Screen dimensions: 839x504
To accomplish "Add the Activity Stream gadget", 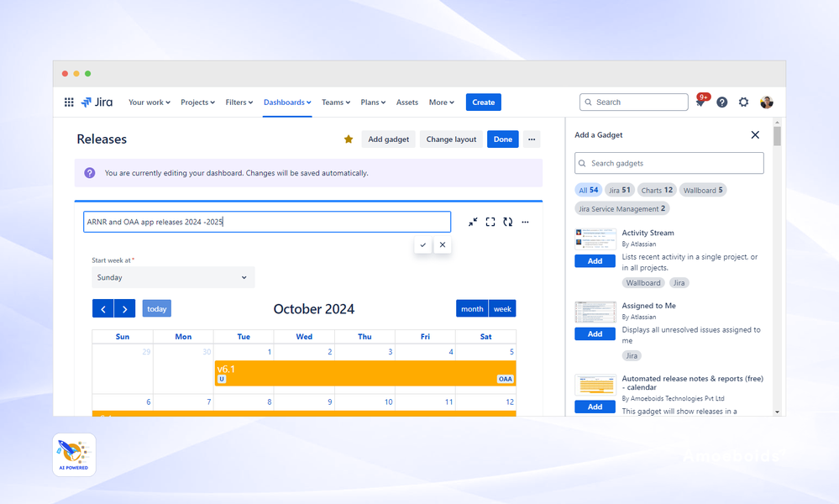I will [595, 260].
